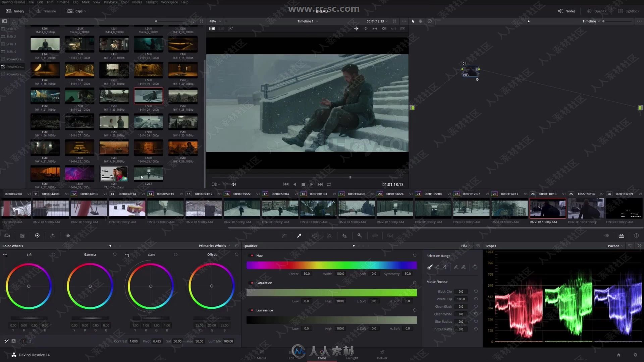The image size is (644, 362).
Task: Enable the viewer split screen mode
Action: coord(221,28)
